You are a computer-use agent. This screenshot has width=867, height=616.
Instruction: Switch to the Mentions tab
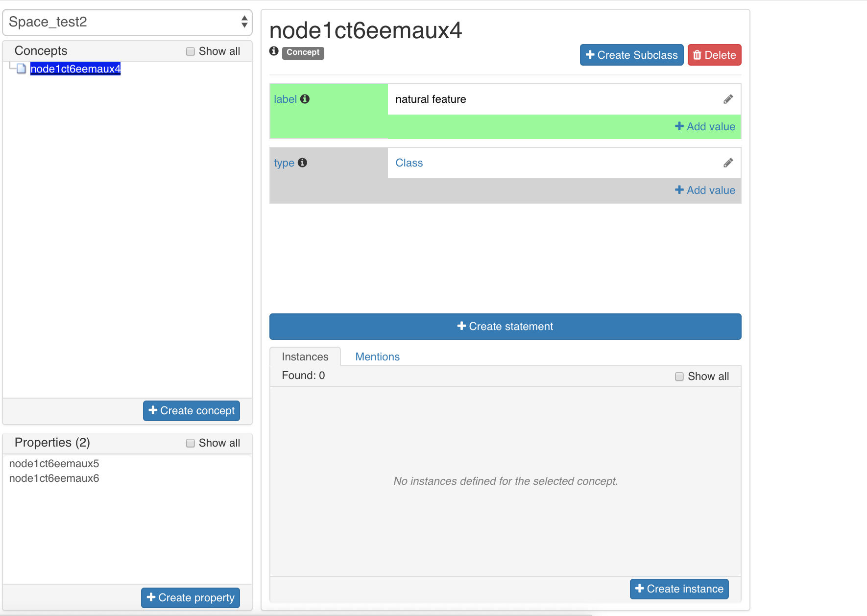pos(377,357)
